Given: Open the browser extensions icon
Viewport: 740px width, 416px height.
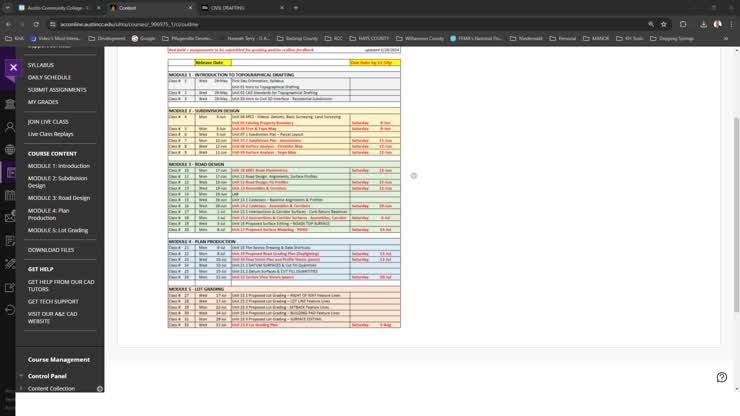Looking at the screenshot, I should (683, 24).
